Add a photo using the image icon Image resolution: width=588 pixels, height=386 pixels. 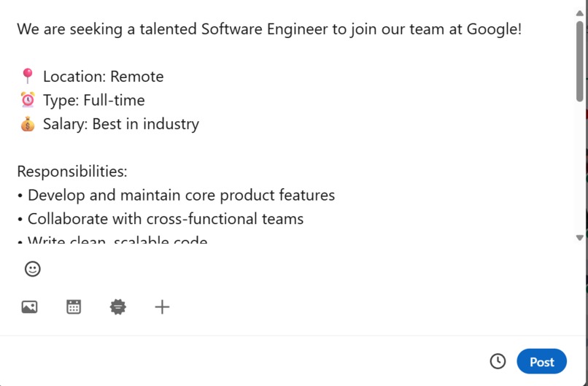pyautogui.click(x=29, y=307)
